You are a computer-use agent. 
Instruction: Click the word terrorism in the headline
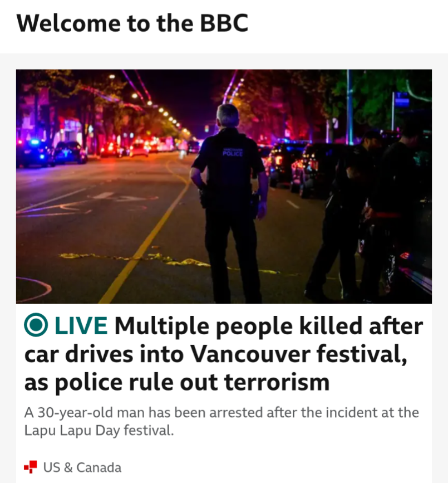click(277, 382)
